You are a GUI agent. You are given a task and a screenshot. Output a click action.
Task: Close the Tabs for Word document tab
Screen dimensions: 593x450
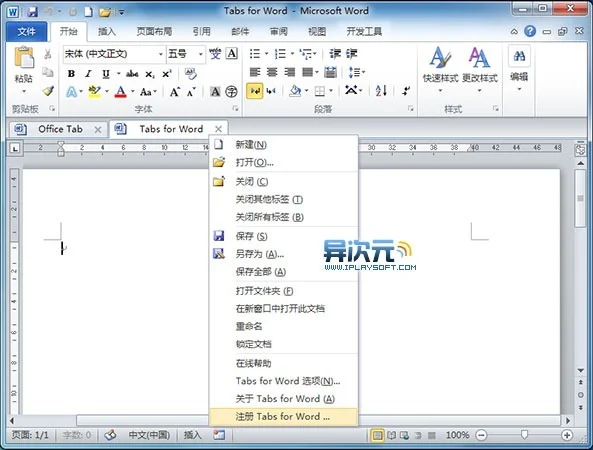[218, 129]
